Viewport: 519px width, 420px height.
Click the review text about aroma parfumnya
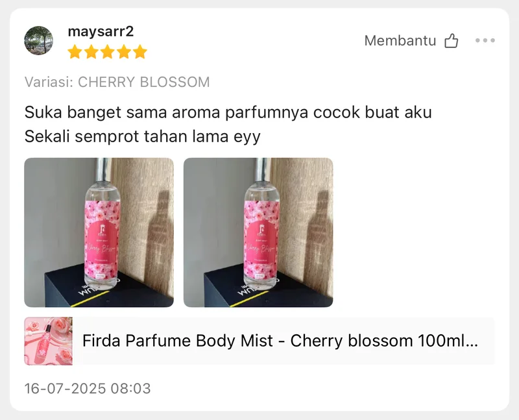click(228, 112)
